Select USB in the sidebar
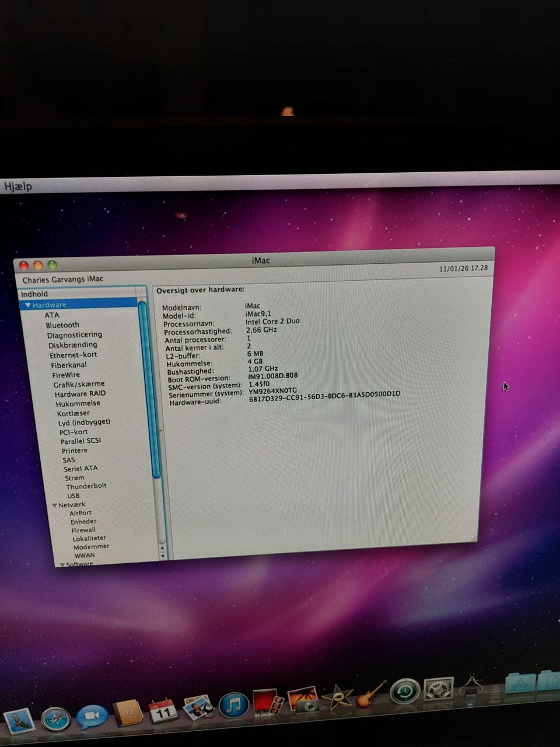The height and width of the screenshot is (747, 560). [73, 496]
